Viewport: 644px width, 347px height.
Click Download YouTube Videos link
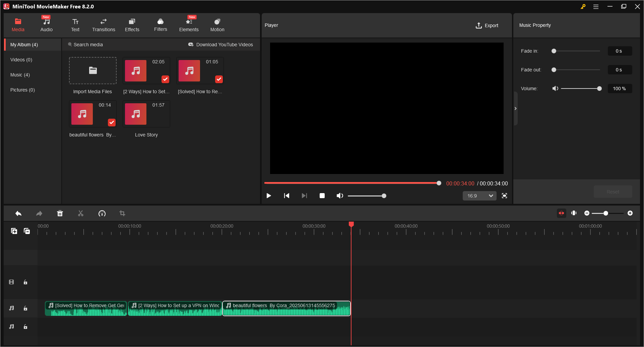[x=220, y=45]
